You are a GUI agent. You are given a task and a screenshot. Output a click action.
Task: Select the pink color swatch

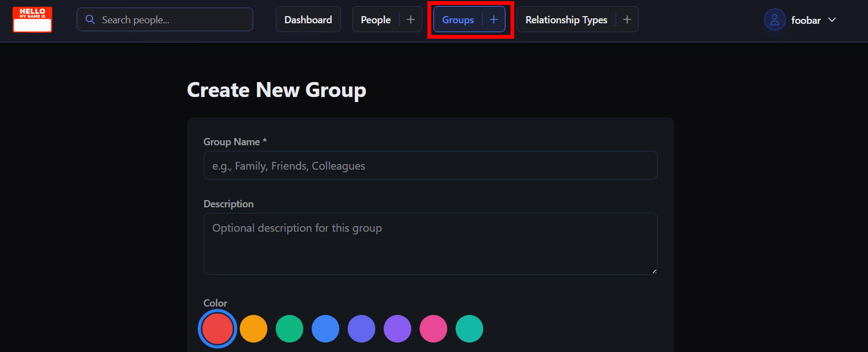433,329
